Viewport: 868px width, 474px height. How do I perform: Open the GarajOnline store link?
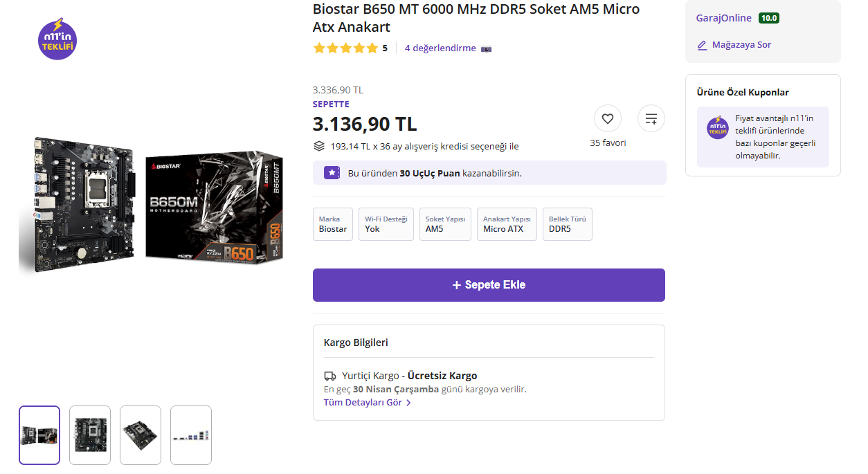(x=723, y=18)
